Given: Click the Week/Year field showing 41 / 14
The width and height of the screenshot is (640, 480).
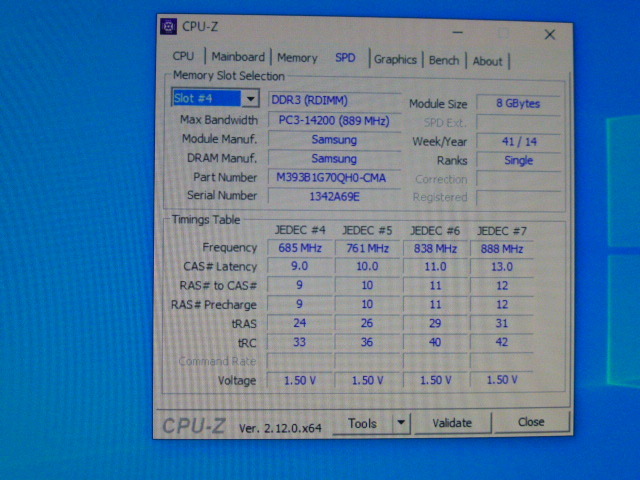Looking at the screenshot, I should pos(518,142).
